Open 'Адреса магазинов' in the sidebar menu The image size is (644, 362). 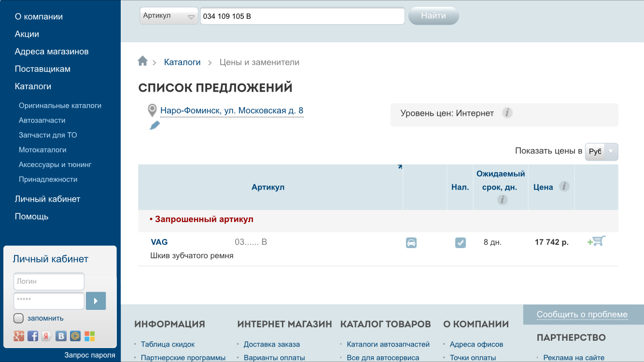[x=52, y=52]
